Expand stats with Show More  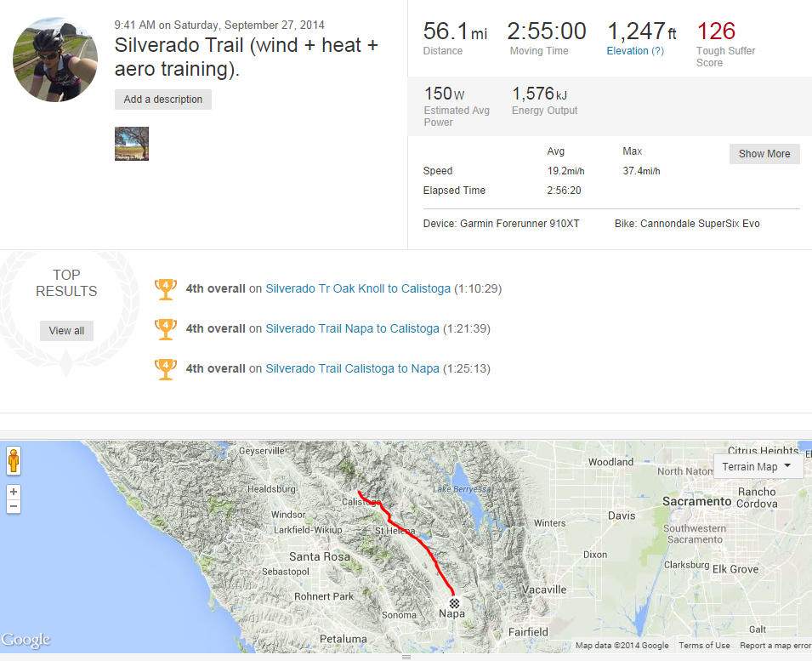(x=764, y=154)
